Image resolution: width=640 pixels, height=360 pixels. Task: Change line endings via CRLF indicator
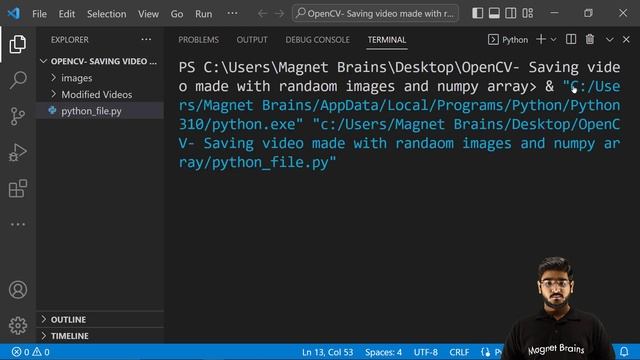tap(459, 352)
